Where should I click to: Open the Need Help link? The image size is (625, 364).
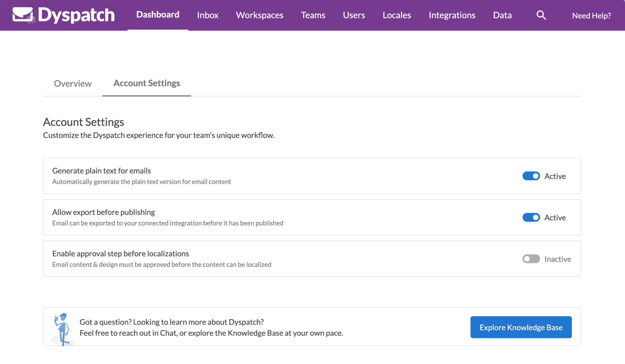[591, 15]
